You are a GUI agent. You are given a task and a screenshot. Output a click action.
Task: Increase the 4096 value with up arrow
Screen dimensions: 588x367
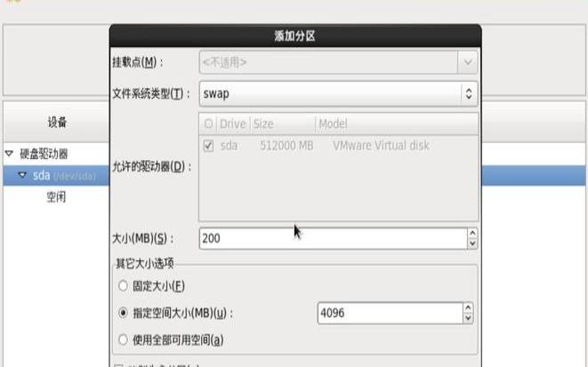468,307
